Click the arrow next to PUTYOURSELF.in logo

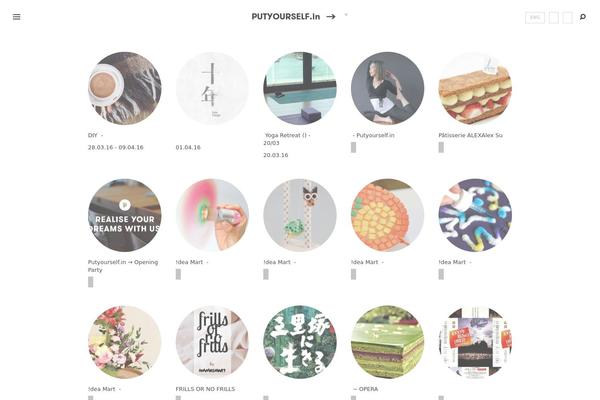click(x=331, y=17)
